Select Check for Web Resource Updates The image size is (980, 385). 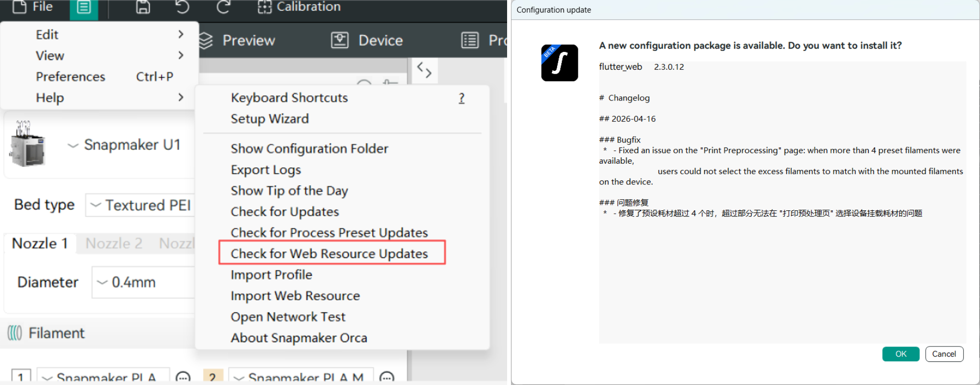click(329, 254)
